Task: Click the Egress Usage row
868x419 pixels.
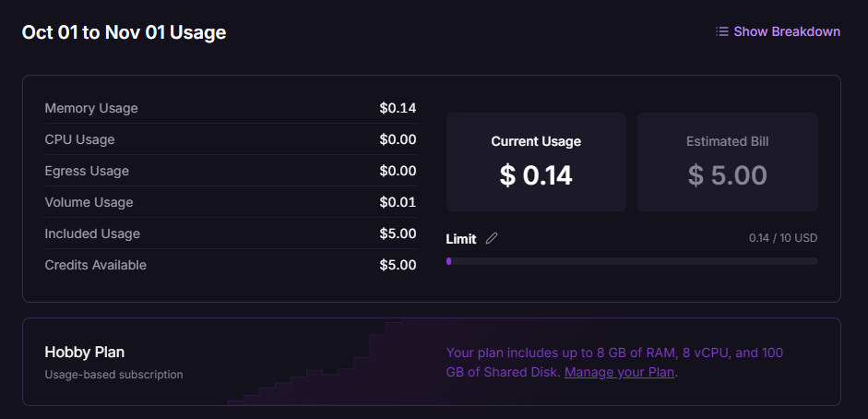Action: coord(231,171)
